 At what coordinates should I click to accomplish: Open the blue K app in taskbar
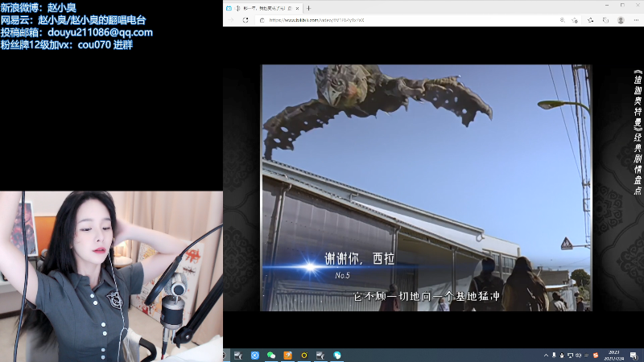(254, 356)
